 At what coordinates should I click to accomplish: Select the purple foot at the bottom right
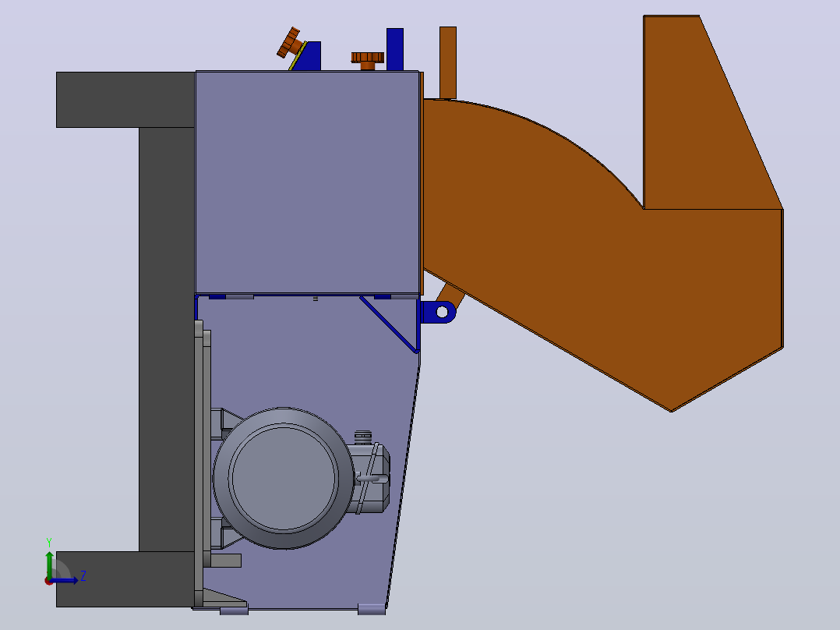pos(372,609)
